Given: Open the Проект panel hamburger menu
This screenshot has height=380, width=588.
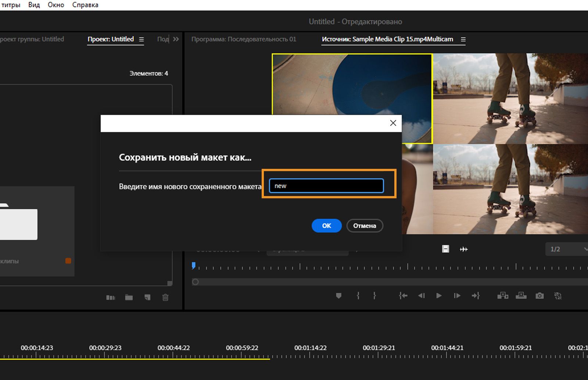Looking at the screenshot, I should click(143, 39).
